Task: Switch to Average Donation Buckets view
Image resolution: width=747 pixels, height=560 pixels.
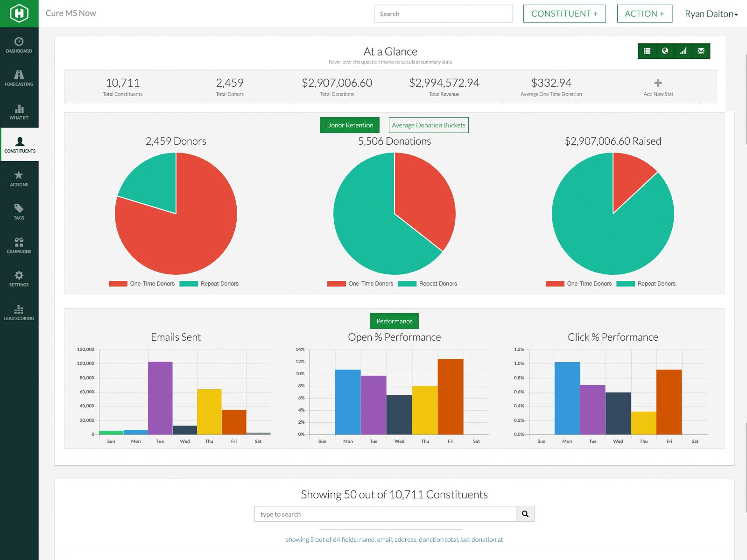Action: (x=428, y=125)
